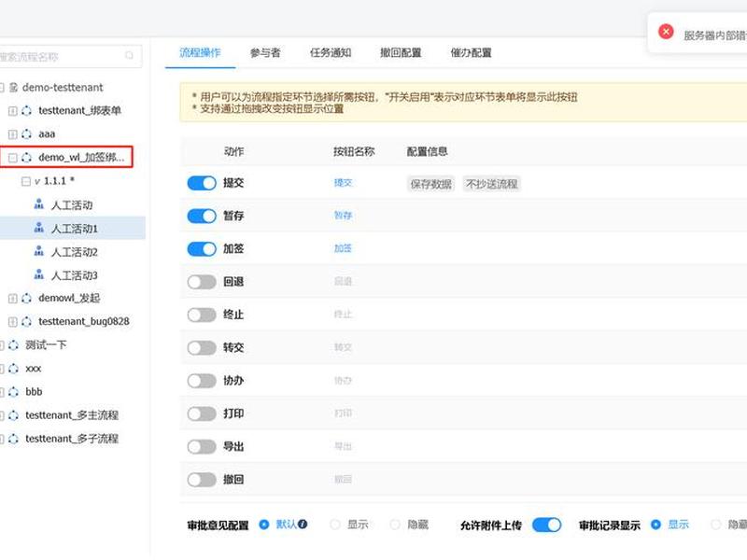747x560 pixels.
Task: Enable the 打印 action switch
Action: tap(202, 413)
